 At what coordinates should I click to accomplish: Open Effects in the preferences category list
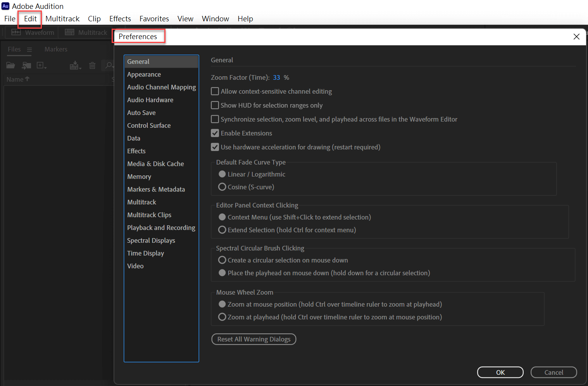coord(161,151)
